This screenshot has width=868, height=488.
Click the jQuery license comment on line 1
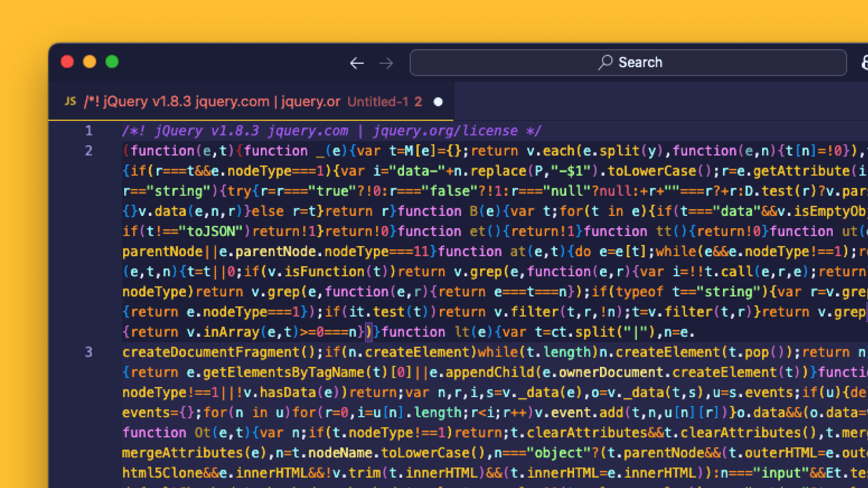(x=331, y=131)
